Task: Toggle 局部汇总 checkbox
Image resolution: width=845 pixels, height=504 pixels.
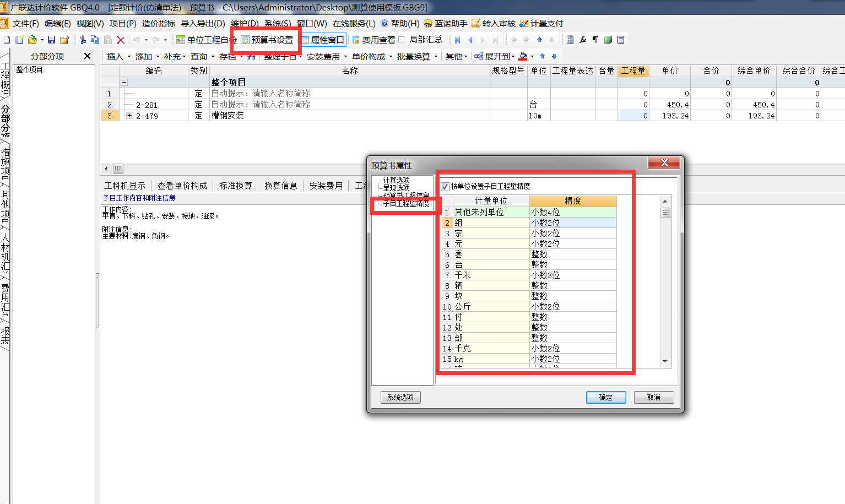Action: [x=402, y=39]
